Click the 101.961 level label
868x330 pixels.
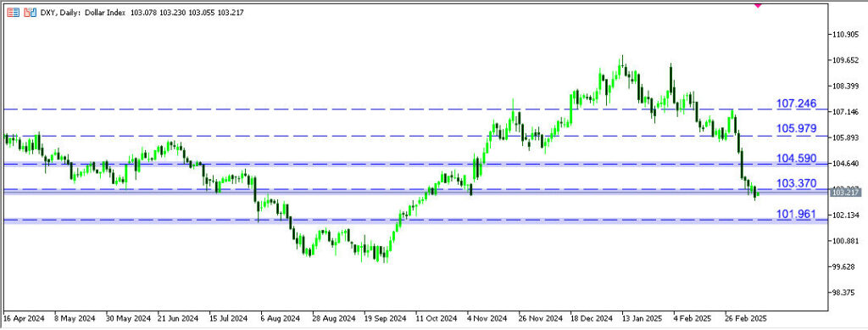(x=796, y=214)
